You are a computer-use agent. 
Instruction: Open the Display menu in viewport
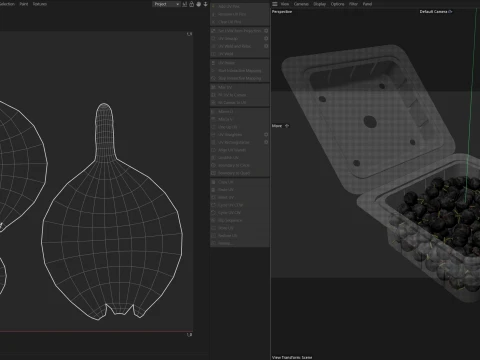point(319,4)
